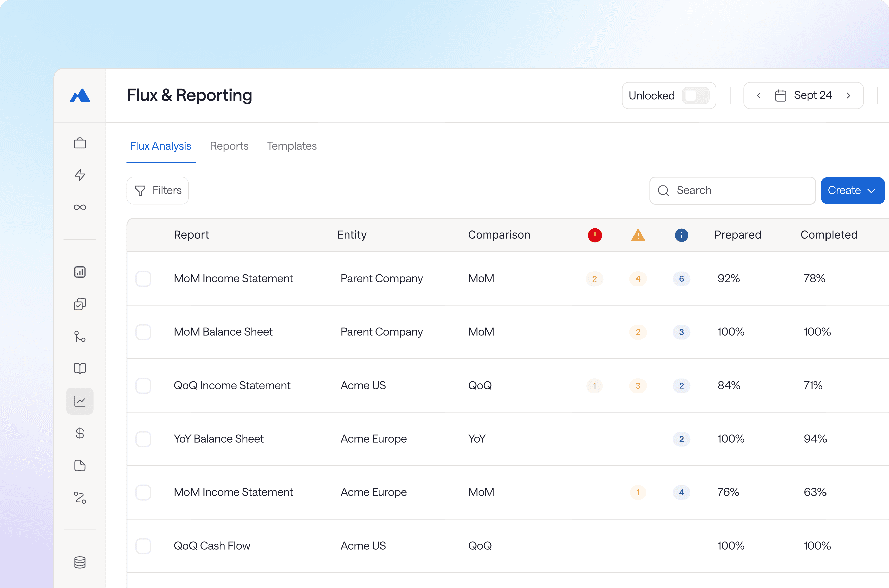The image size is (889, 588).
Task: Open the dollar sign sidebar icon
Action: tap(80, 434)
